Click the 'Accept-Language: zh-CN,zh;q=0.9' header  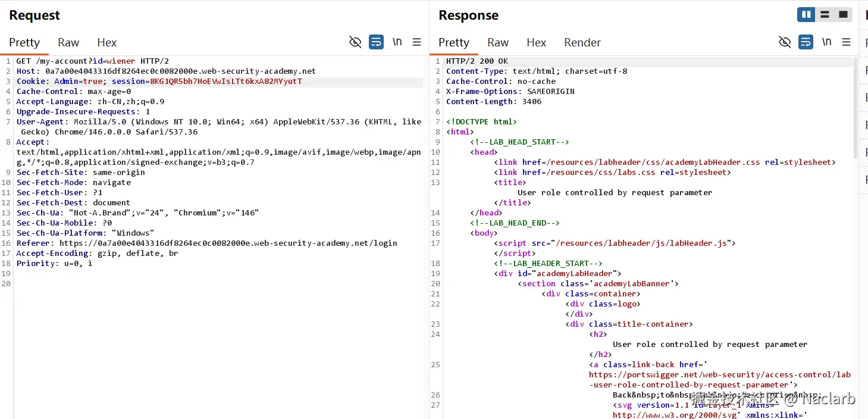[x=90, y=101]
